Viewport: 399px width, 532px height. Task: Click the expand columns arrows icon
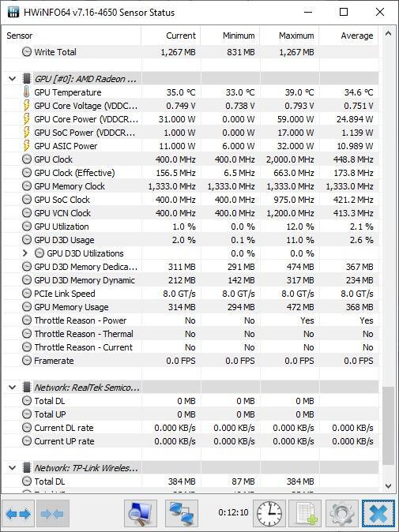pyautogui.click(x=18, y=514)
